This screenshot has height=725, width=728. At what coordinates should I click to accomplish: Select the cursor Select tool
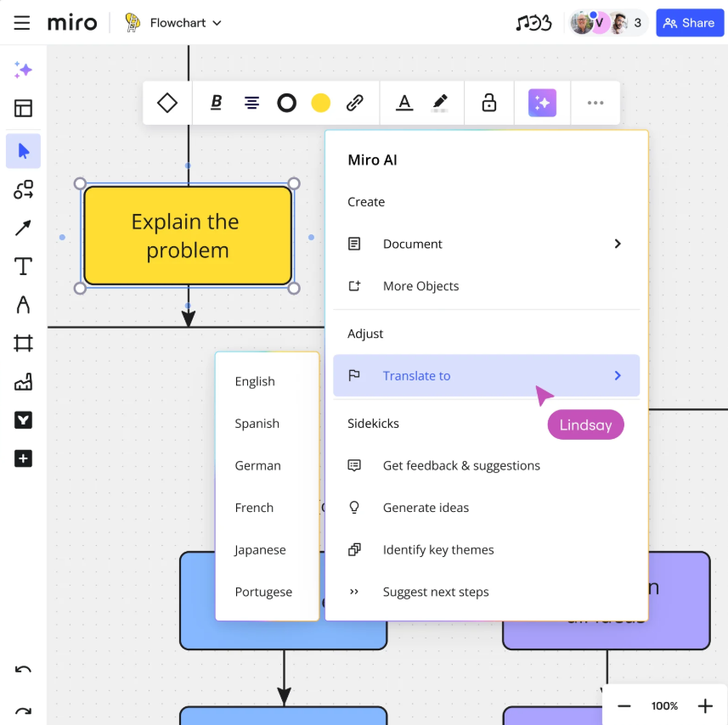pos(23,151)
